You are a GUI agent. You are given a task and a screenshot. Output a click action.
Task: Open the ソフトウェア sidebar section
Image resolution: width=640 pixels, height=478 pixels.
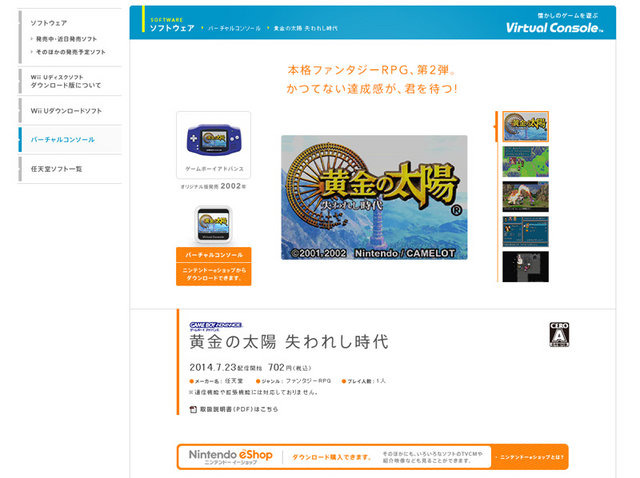pyautogui.click(x=49, y=23)
